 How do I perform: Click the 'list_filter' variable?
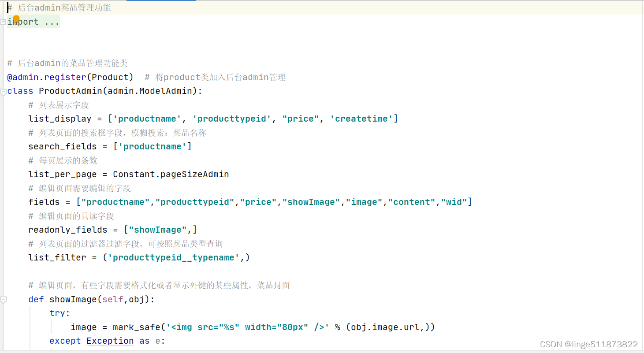coord(57,257)
